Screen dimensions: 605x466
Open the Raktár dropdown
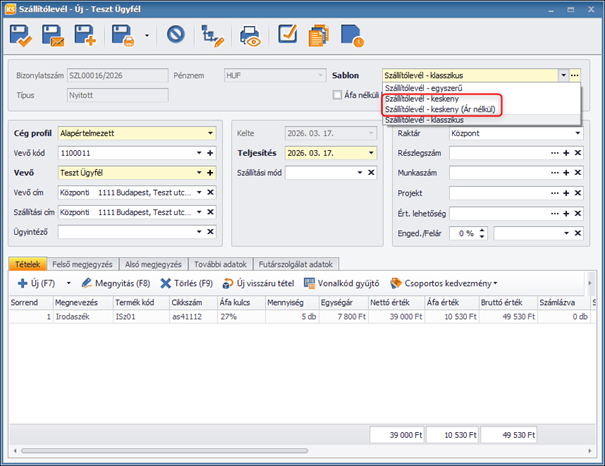point(578,133)
